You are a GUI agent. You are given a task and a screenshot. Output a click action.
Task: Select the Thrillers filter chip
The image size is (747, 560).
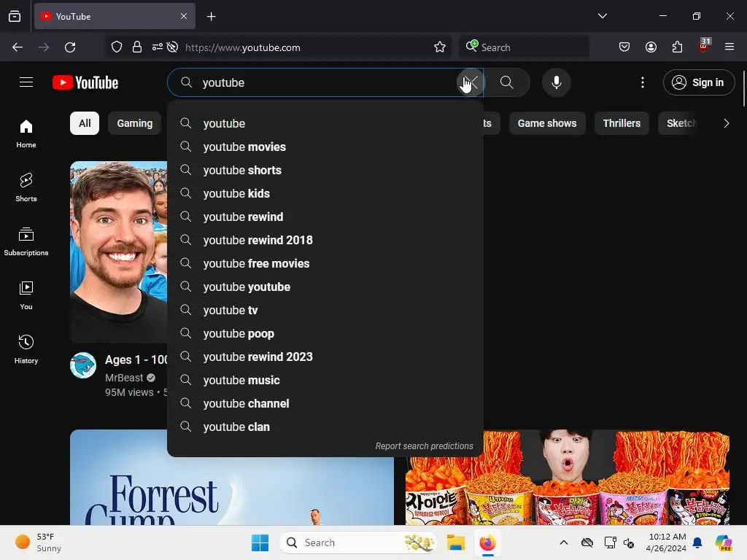(x=622, y=123)
